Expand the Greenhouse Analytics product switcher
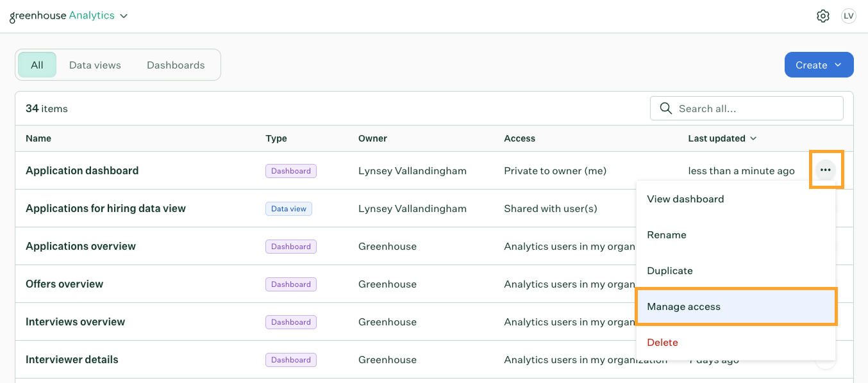Image resolution: width=868 pixels, height=383 pixels. pos(69,15)
